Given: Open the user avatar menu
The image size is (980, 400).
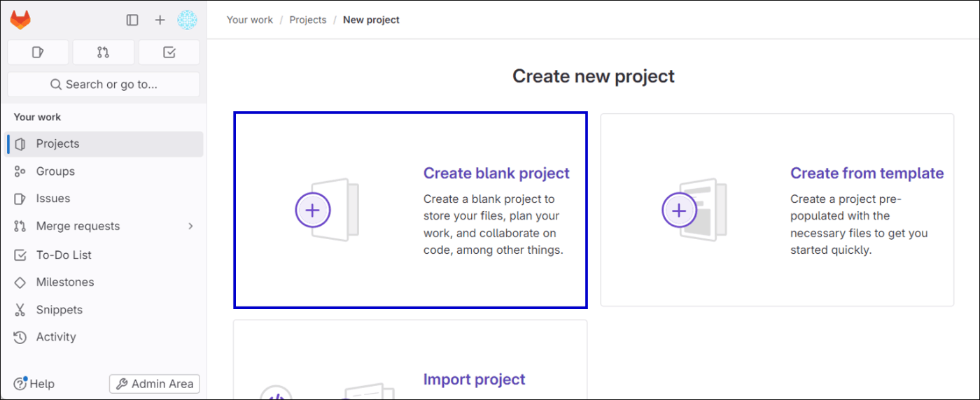Looking at the screenshot, I should click(x=187, y=20).
